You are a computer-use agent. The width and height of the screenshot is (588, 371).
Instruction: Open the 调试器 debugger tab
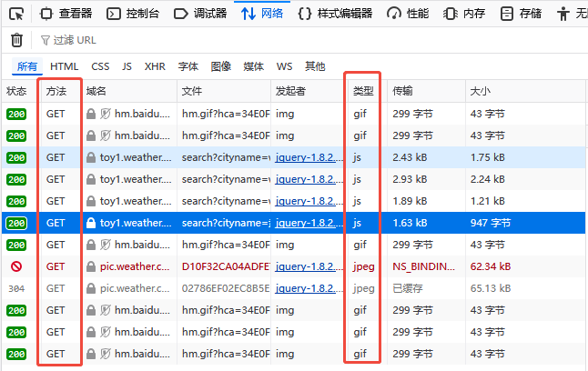click(x=200, y=14)
